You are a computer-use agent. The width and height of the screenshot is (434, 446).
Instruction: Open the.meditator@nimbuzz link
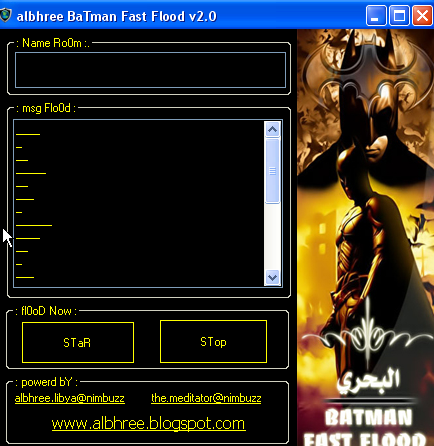pos(206,398)
